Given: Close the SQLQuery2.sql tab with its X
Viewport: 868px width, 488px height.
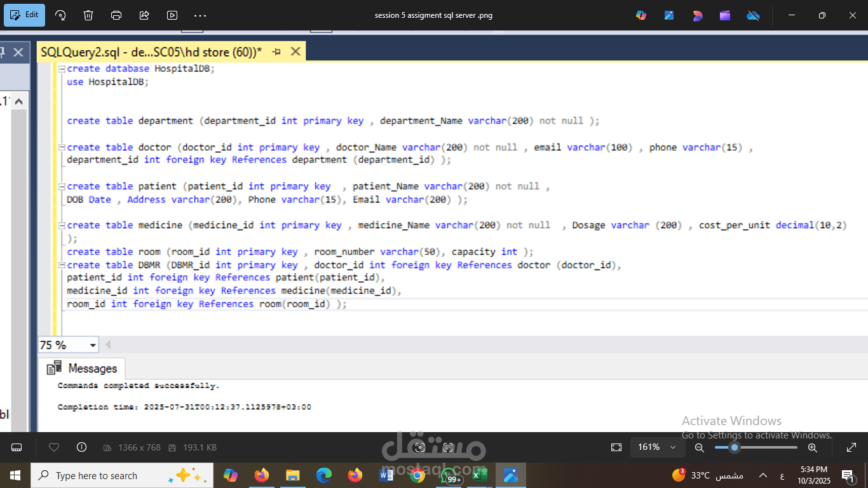Looking at the screenshot, I should pos(295,52).
